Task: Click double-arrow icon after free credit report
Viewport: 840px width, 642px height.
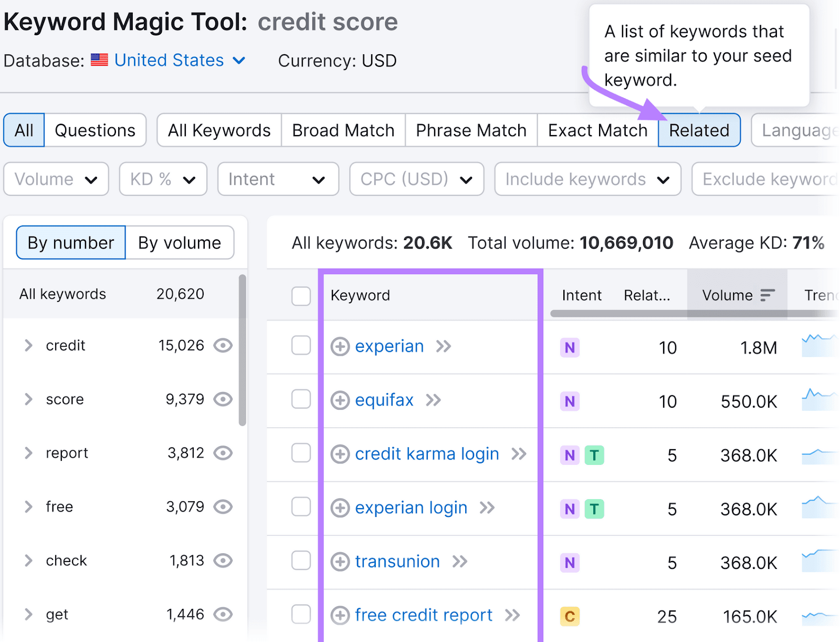Action: [x=512, y=615]
